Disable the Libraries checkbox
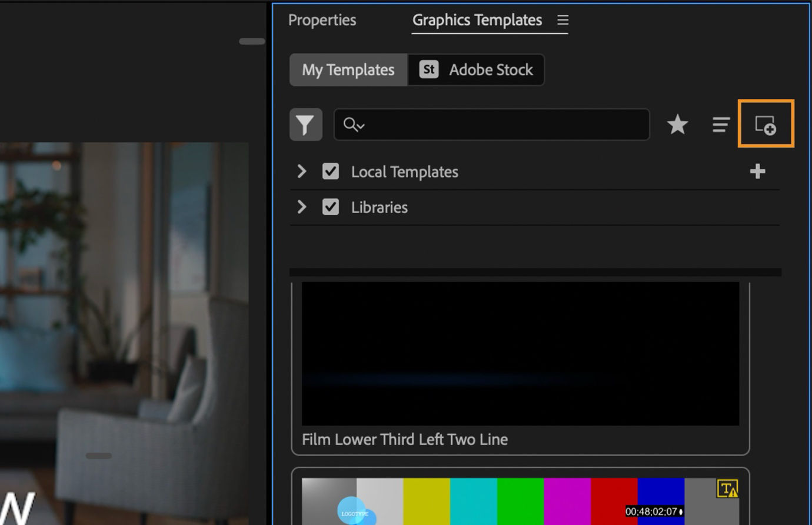Screen dimensions: 812x525 (330, 207)
